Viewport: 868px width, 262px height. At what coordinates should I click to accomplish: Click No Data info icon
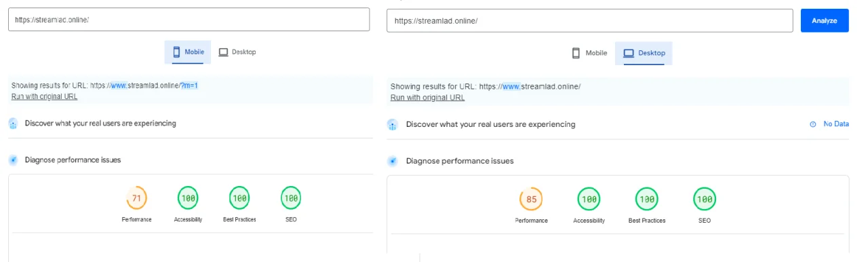[812, 124]
